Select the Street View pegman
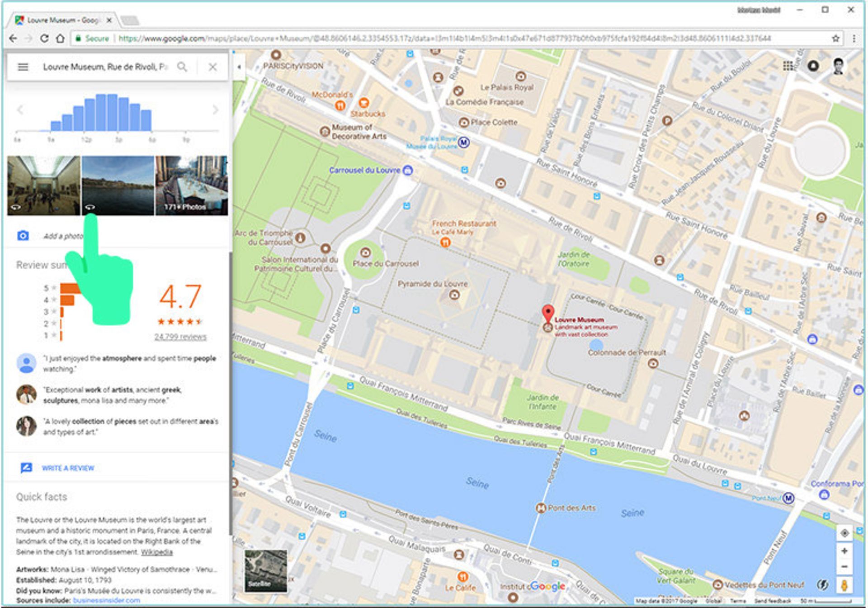The image size is (868, 608). (x=844, y=585)
